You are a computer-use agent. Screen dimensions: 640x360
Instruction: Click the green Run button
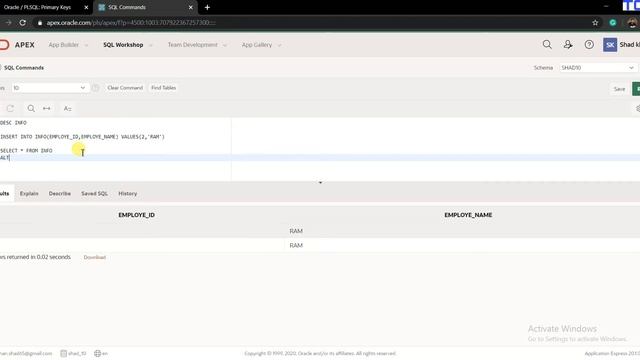(636, 89)
